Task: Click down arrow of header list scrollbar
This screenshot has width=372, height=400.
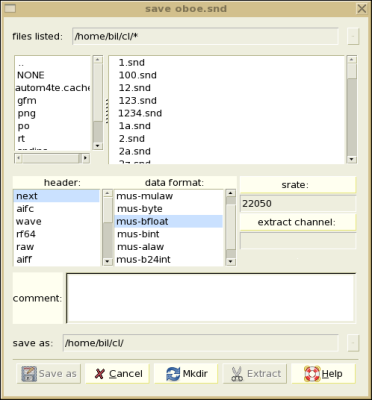Action: 107,262
